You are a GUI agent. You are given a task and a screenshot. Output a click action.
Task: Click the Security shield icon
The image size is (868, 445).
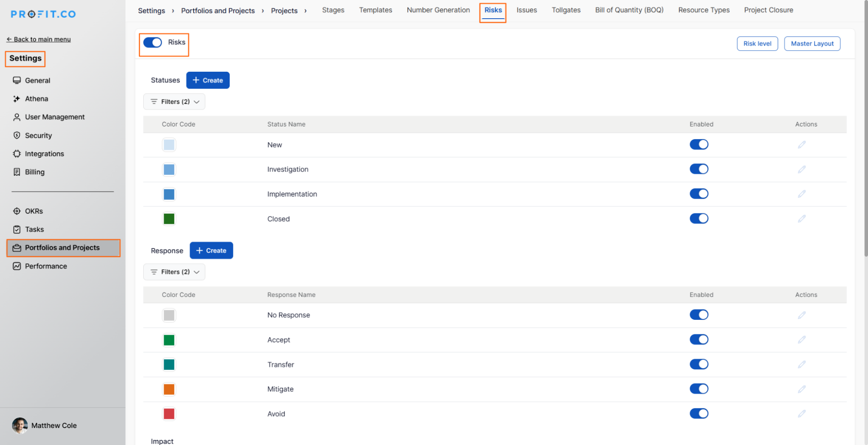[17, 135]
